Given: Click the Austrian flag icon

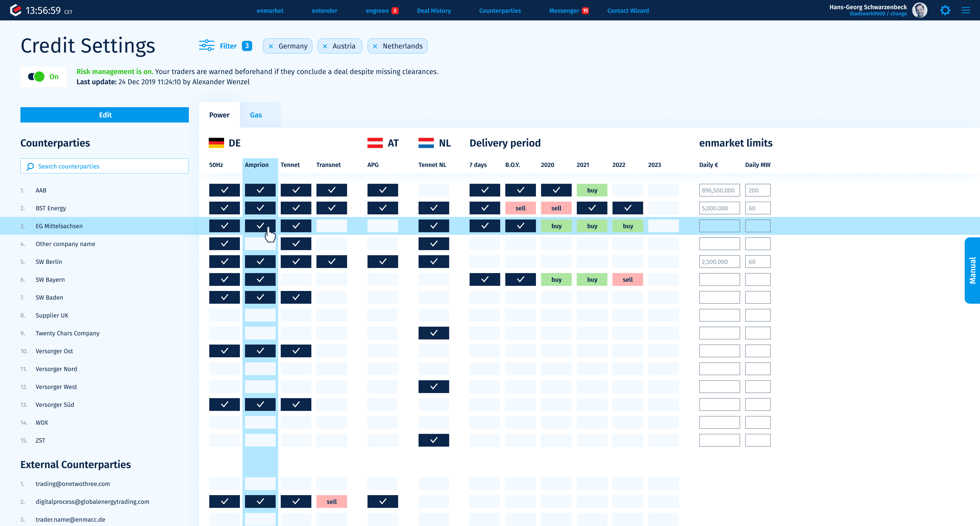Looking at the screenshot, I should coord(375,143).
